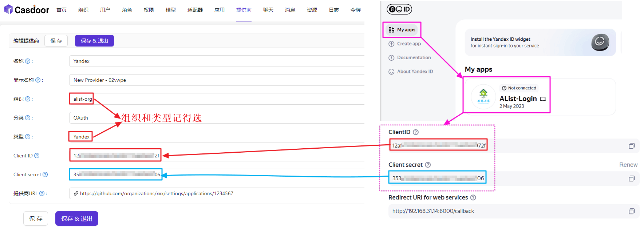Open the 类型 dropdown showing Yandex

click(x=216, y=137)
